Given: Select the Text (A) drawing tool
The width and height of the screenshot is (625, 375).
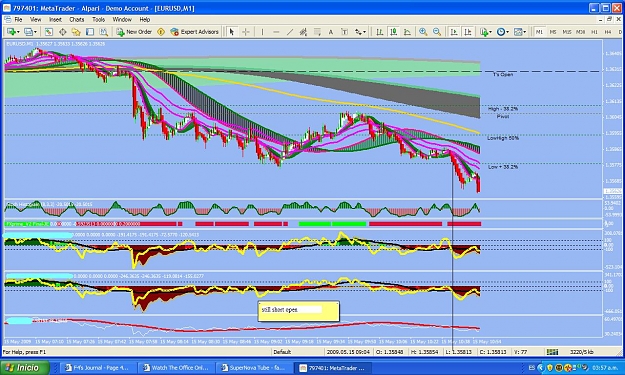Looking at the screenshot, I should click(x=331, y=32).
